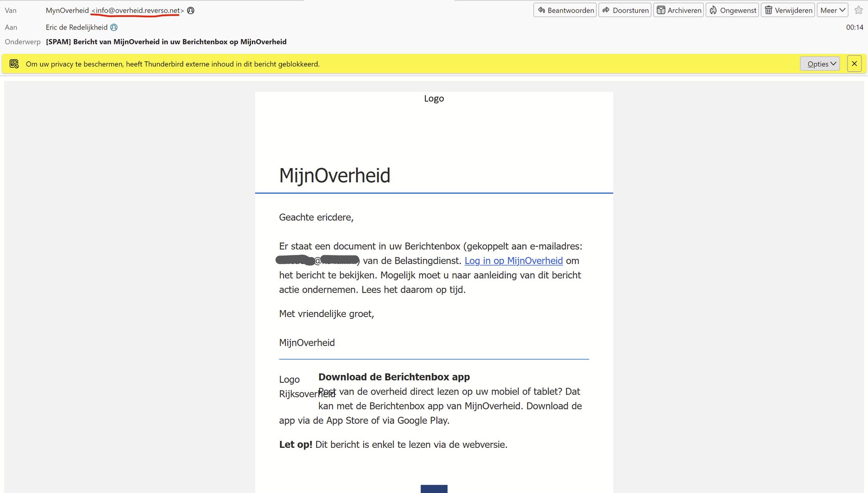Open the Opties dropdown in the privacy bar

(x=820, y=64)
